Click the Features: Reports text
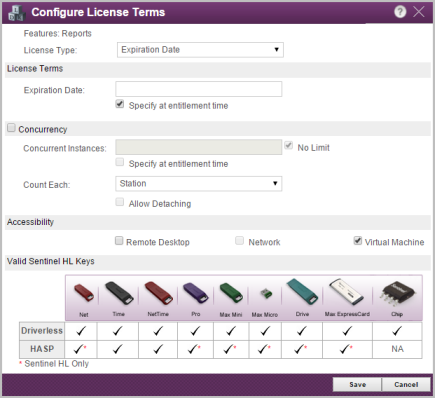 (x=57, y=33)
